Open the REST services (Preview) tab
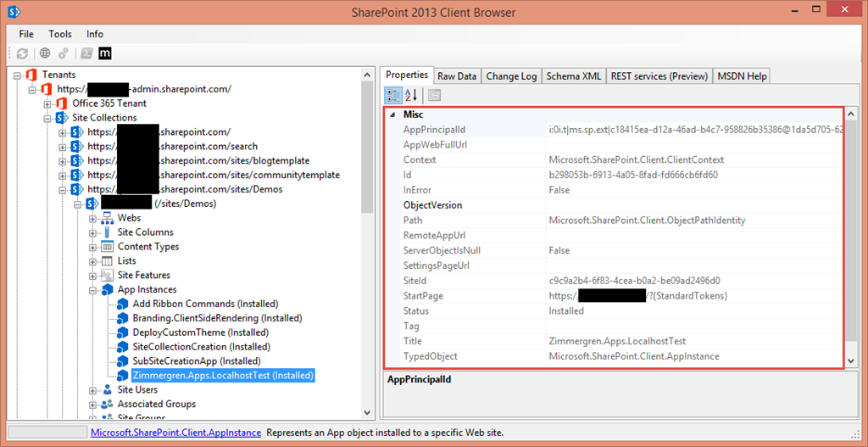 pyautogui.click(x=659, y=75)
